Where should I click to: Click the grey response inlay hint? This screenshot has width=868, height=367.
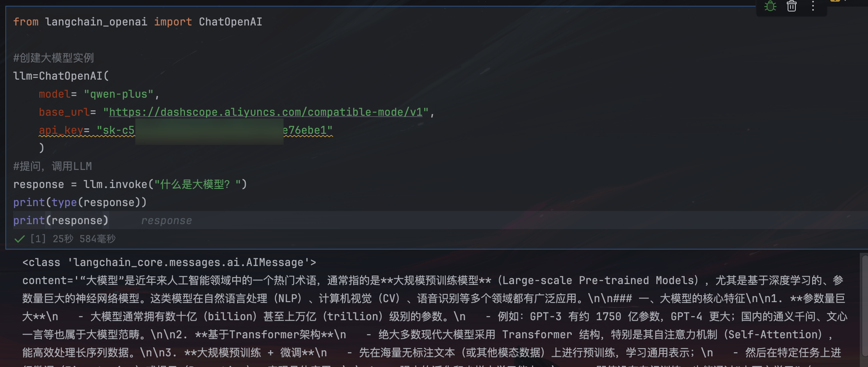[167, 220]
